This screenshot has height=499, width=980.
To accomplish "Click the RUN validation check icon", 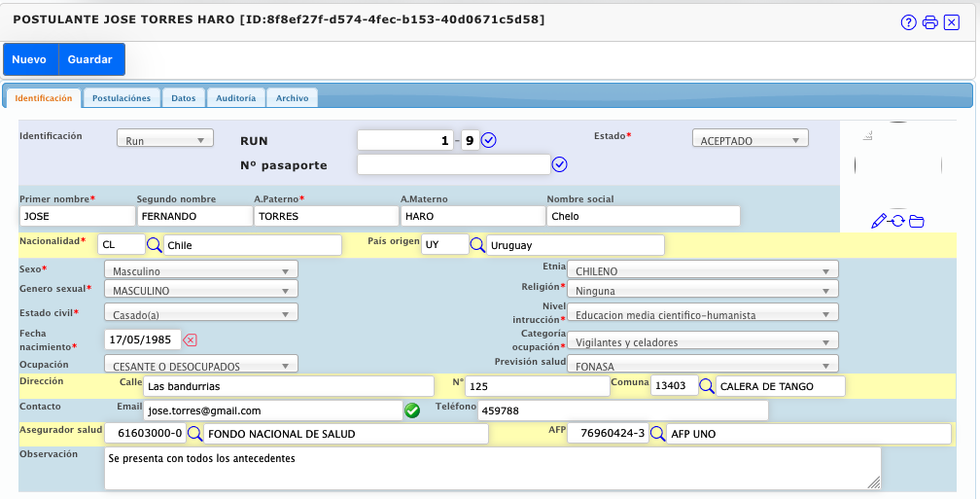I will click(489, 140).
